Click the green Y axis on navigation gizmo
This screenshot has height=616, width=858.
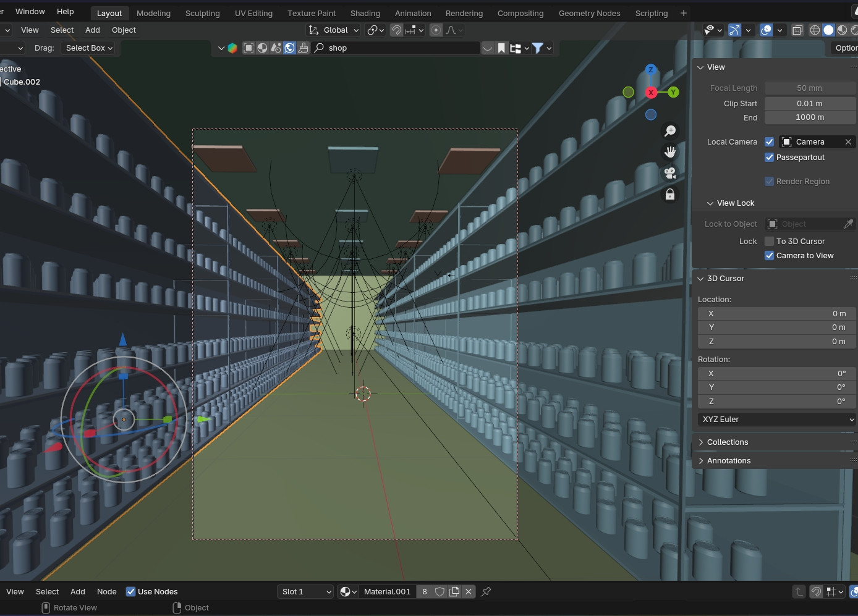673,92
